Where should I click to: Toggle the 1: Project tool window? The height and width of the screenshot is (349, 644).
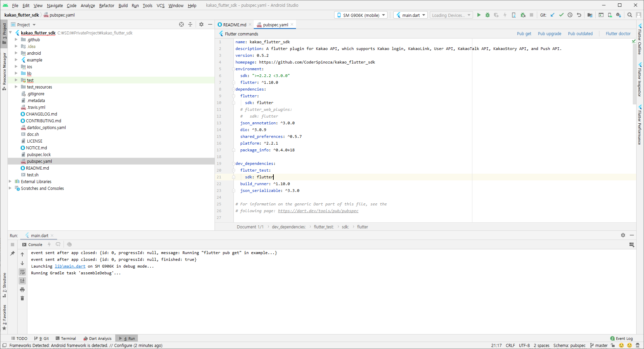click(4, 33)
